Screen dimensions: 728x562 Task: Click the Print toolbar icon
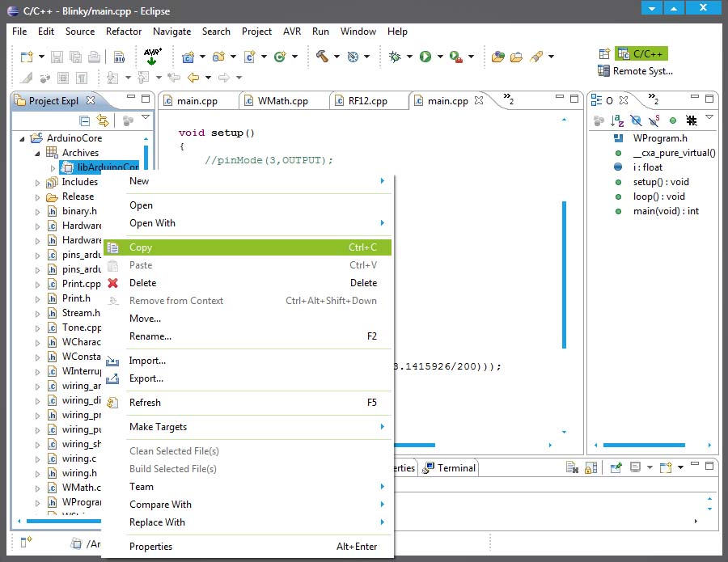tap(95, 57)
